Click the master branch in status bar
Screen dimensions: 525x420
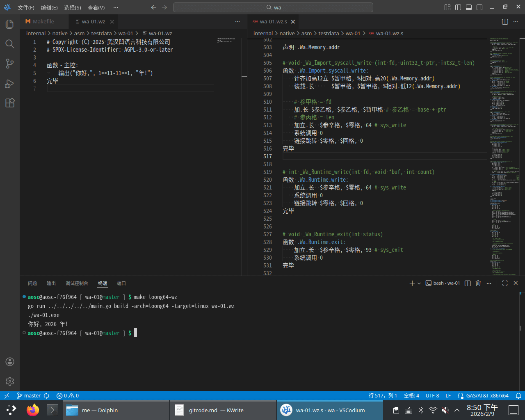click(29, 396)
